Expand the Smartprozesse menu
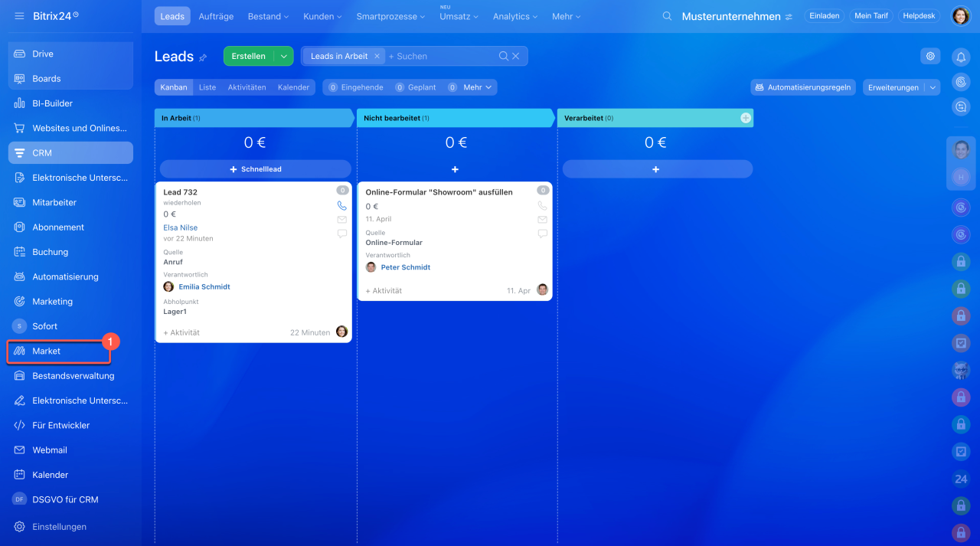 pyautogui.click(x=390, y=16)
